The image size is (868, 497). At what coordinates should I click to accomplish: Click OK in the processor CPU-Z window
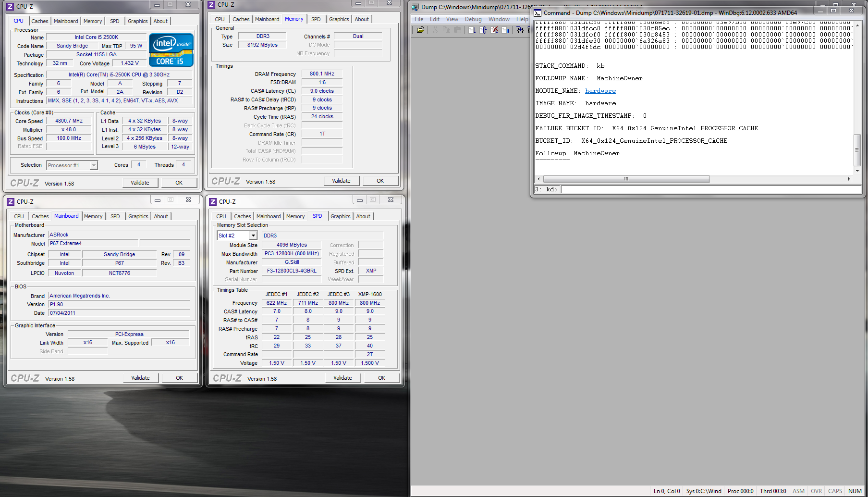pyautogui.click(x=179, y=183)
